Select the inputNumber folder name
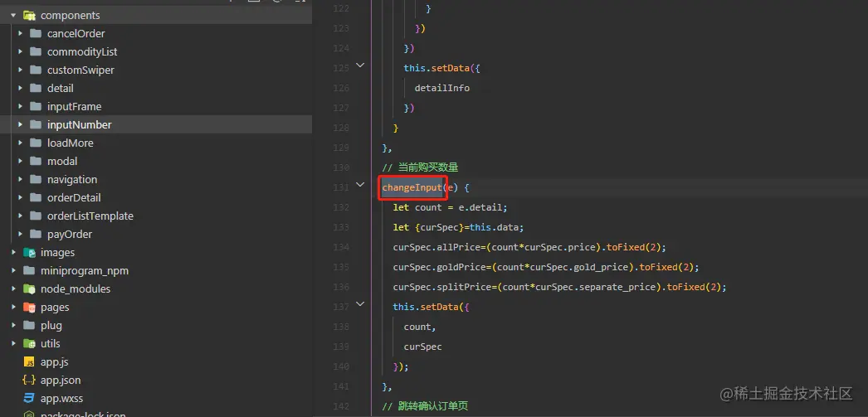868x417 pixels. [x=79, y=125]
